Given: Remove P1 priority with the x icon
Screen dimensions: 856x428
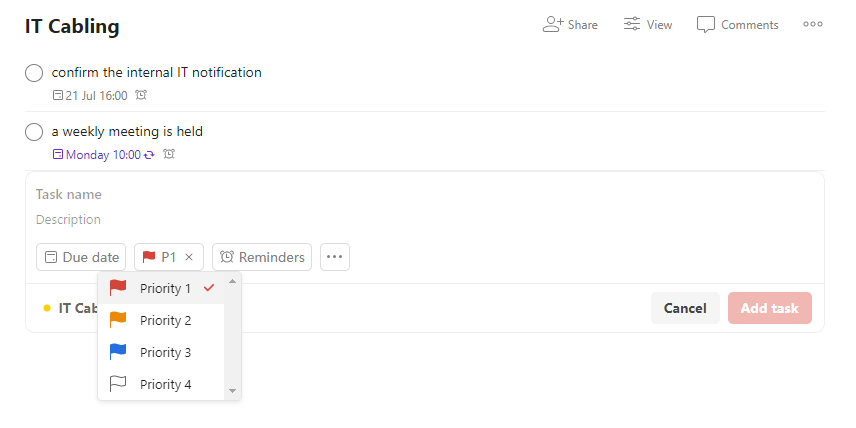Looking at the screenshot, I should (189, 257).
